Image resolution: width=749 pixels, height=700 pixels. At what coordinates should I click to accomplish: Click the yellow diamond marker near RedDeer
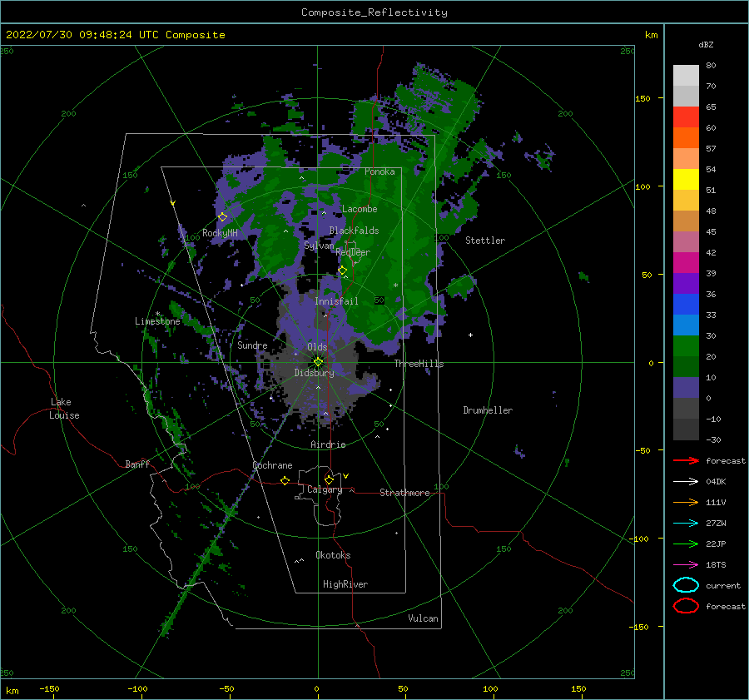coord(343,271)
